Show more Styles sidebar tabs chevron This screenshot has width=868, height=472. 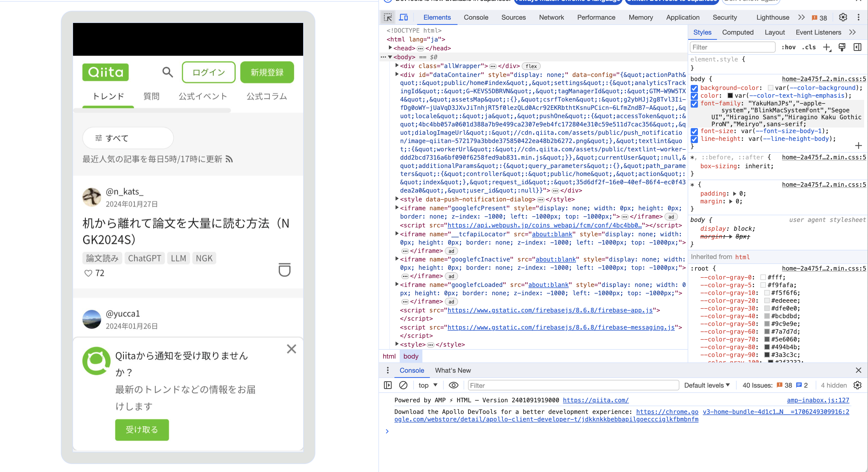pos(853,32)
